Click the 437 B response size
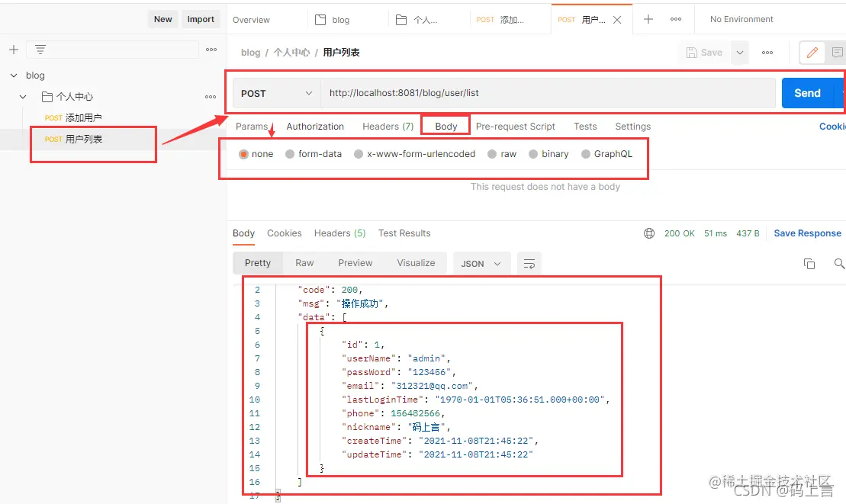Screen dimensions: 846x504 coord(748,233)
